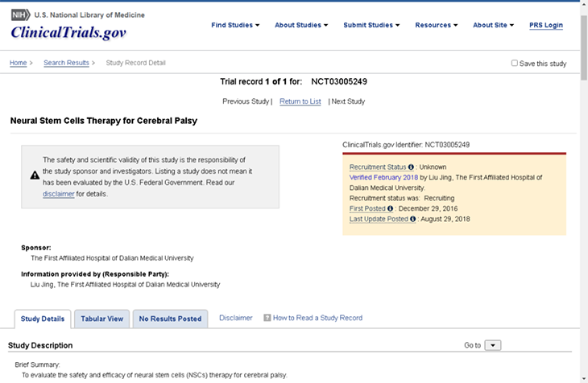Viewport: 588px width, 383px height.
Task: Click the scrollbar down arrow
Action: click(x=584, y=378)
